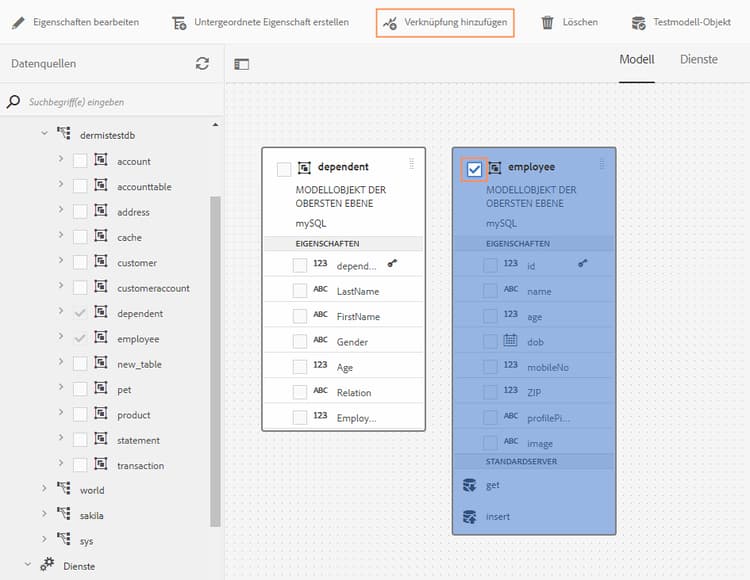Screen dimensions: 750x580
Task: Click the customer table icon
Action: (101, 261)
